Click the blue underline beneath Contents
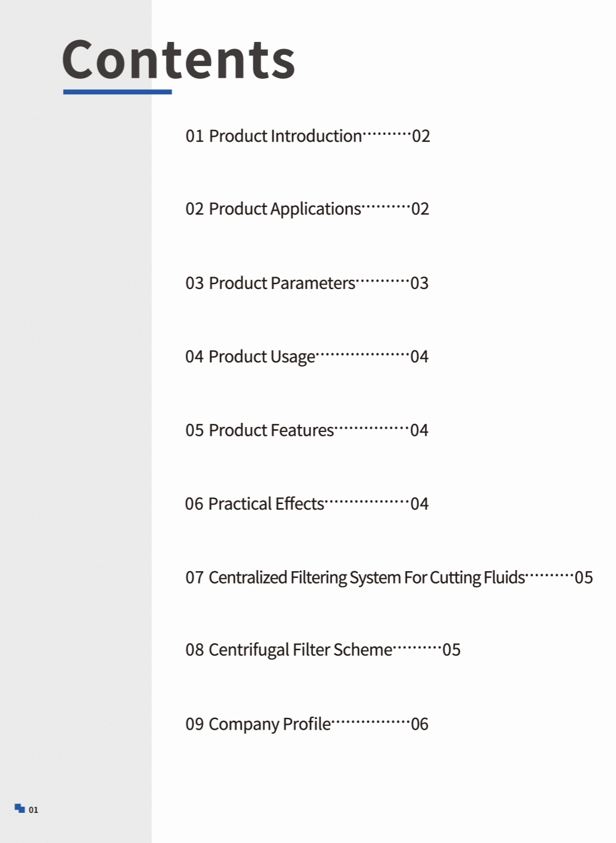Viewport: 616px width, 843px height. [x=117, y=92]
